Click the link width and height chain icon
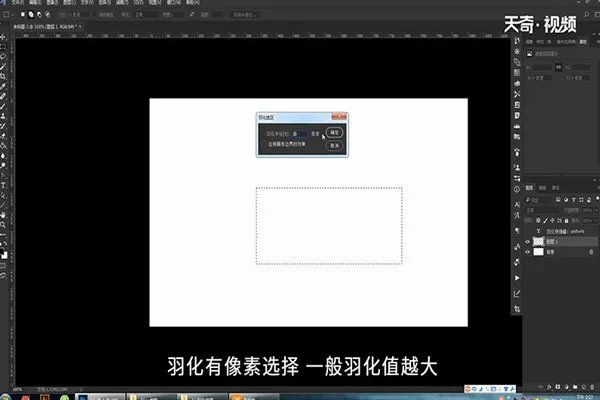 tap(558, 67)
